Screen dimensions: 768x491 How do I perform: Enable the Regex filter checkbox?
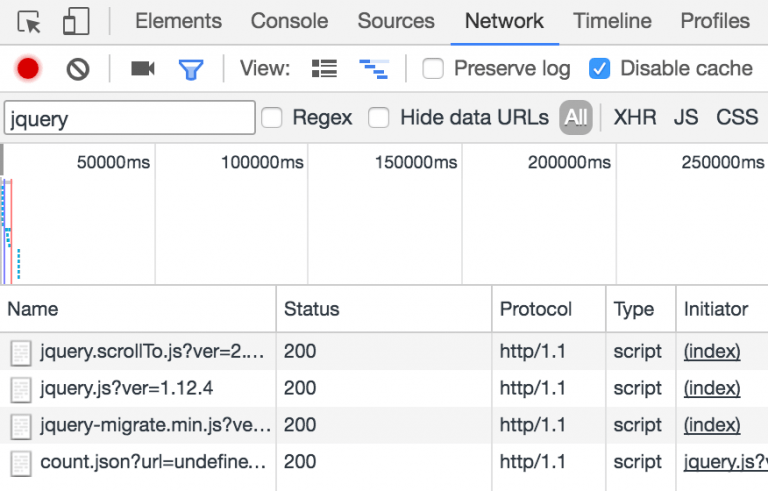point(272,118)
